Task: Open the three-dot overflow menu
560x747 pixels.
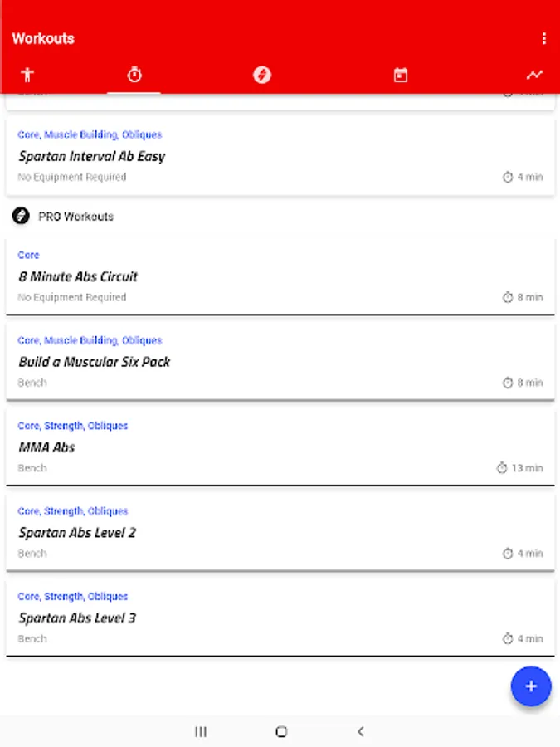Action: point(543,38)
